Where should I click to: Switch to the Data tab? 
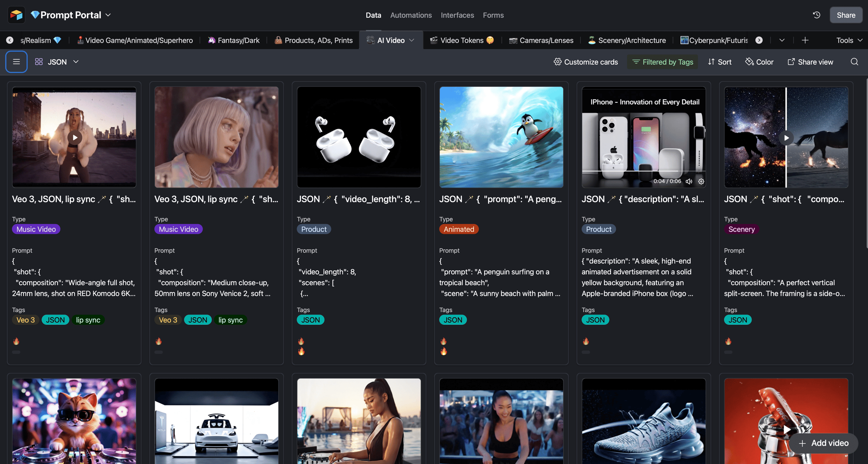click(x=373, y=15)
